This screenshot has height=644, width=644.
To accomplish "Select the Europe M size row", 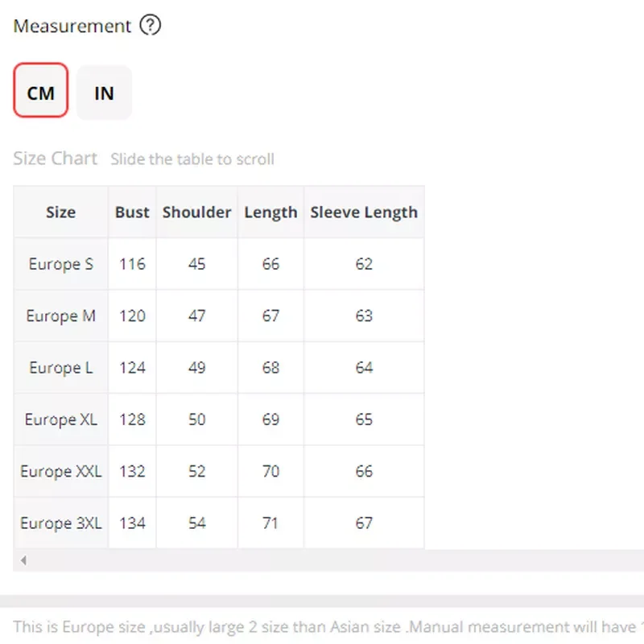I will [x=60, y=316].
